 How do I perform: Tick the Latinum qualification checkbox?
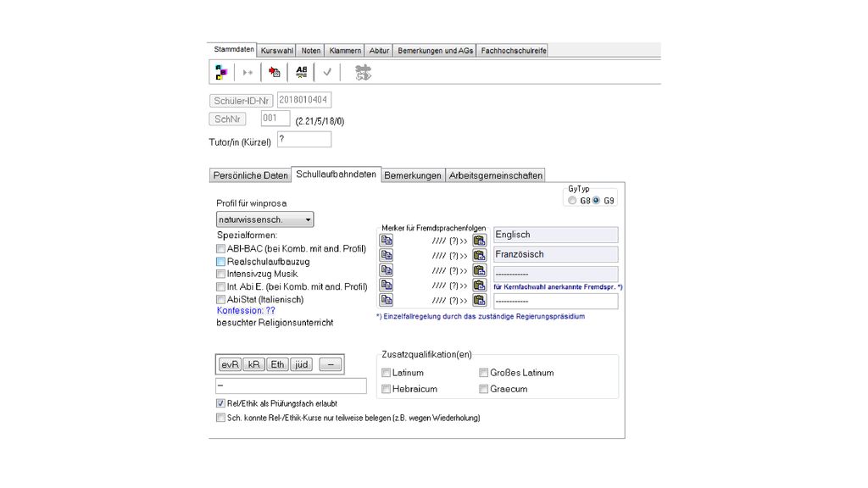[x=386, y=373]
